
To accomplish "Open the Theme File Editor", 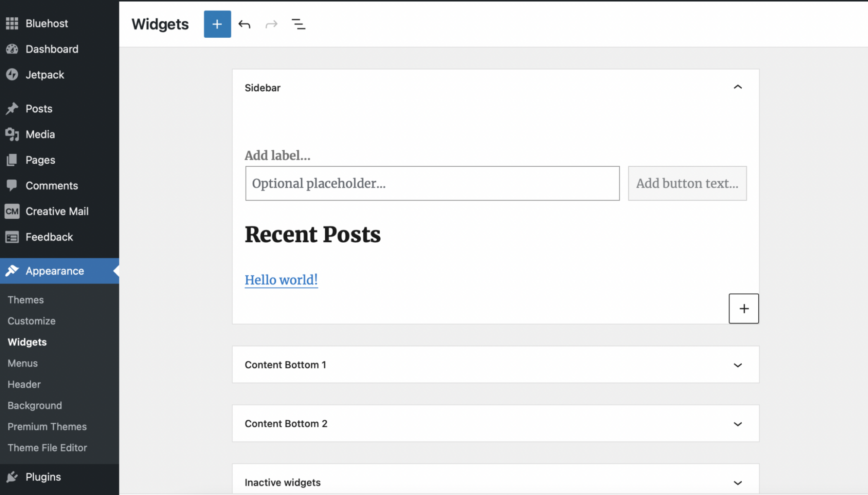I will coord(47,448).
